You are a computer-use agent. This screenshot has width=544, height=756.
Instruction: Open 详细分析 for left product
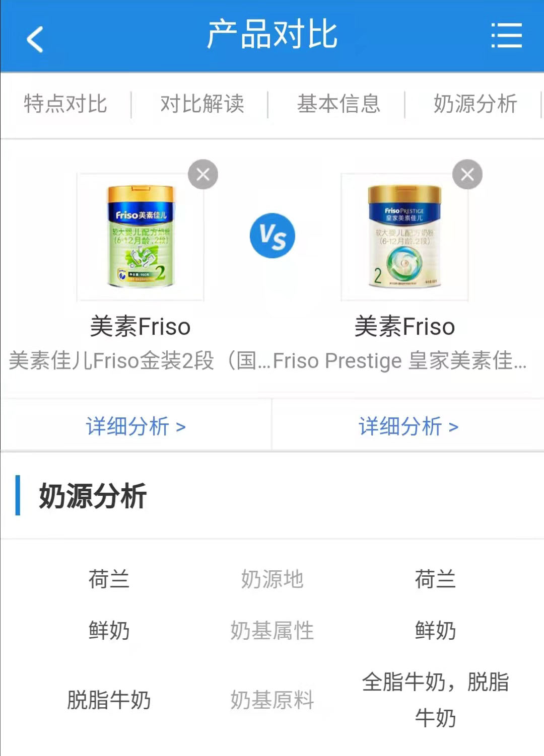136,426
